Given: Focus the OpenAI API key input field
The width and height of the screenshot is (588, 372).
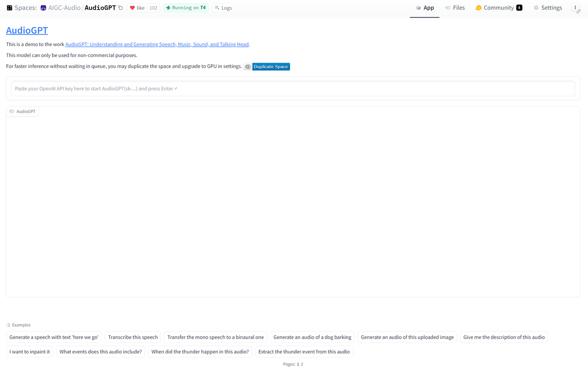Looking at the screenshot, I should click(x=293, y=89).
